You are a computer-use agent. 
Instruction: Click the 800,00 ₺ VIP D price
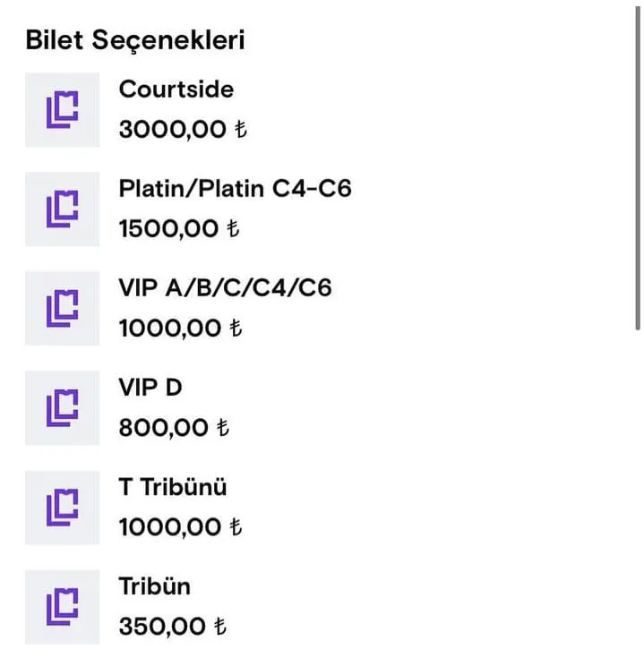[x=174, y=428]
